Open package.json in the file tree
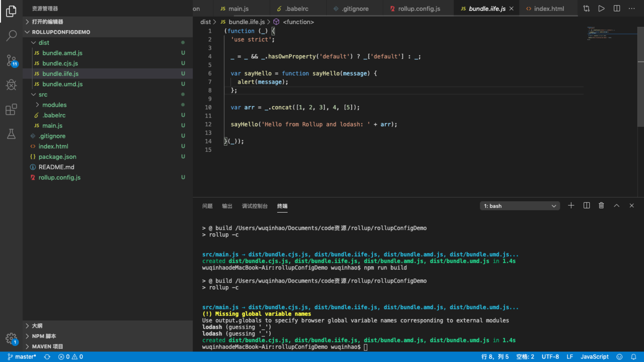Image resolution: width=644 pixels, height=362 pixels. (x=108, y=157)
